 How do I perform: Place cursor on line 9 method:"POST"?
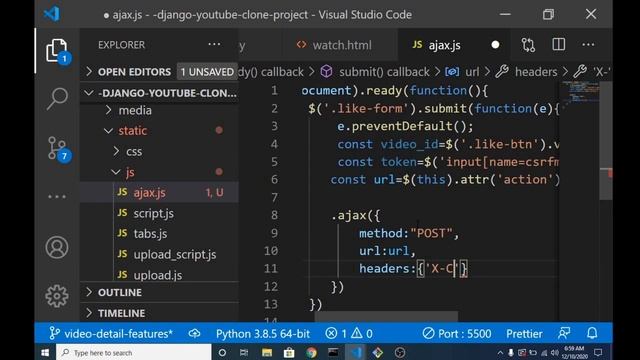click(409, 233)
